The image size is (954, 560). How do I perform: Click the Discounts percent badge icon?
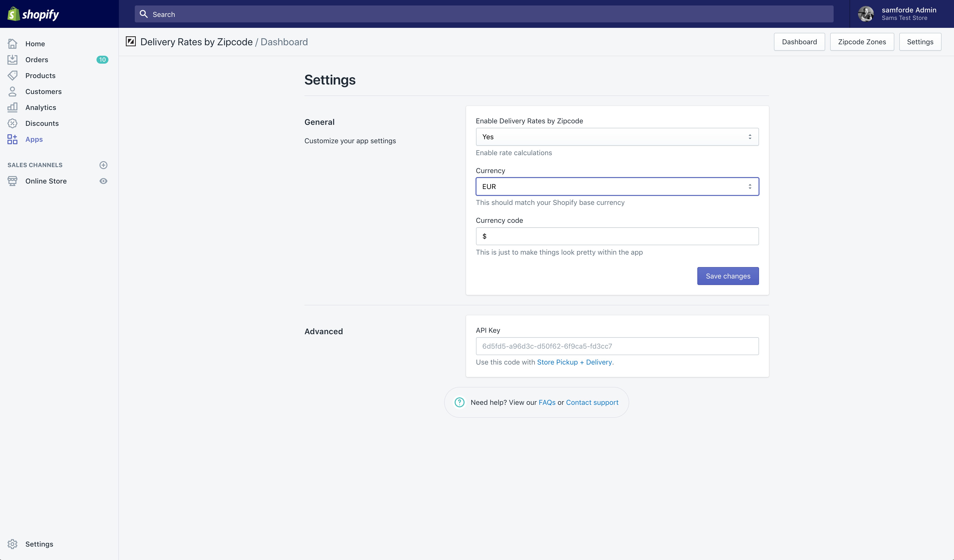click(12, 123)
